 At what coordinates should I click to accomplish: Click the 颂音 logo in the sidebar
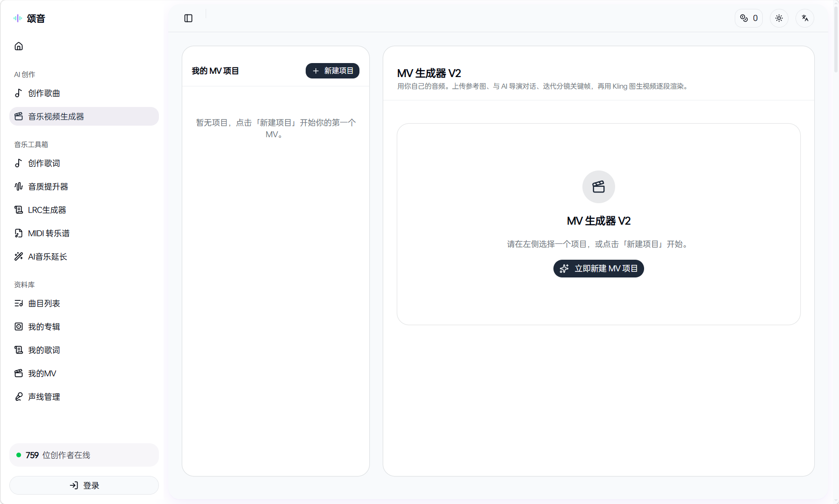click(29, 18)
